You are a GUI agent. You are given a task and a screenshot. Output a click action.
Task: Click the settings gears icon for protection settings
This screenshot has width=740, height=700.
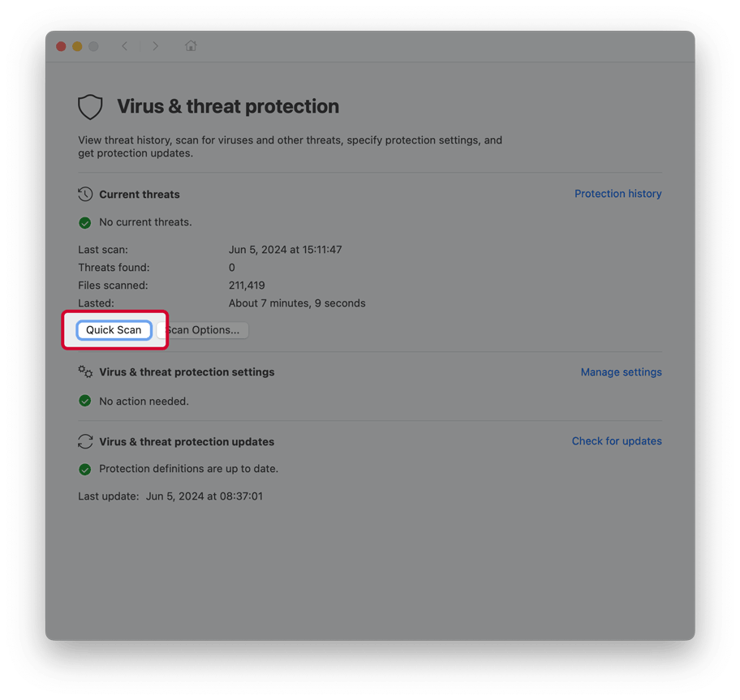click(x=85, y=371)
